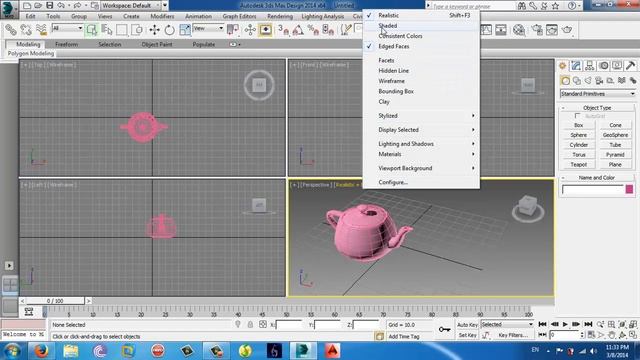This screenshot has width=640, height=360.
Task: Toggle Angle Snap
Action: [298, 30]
